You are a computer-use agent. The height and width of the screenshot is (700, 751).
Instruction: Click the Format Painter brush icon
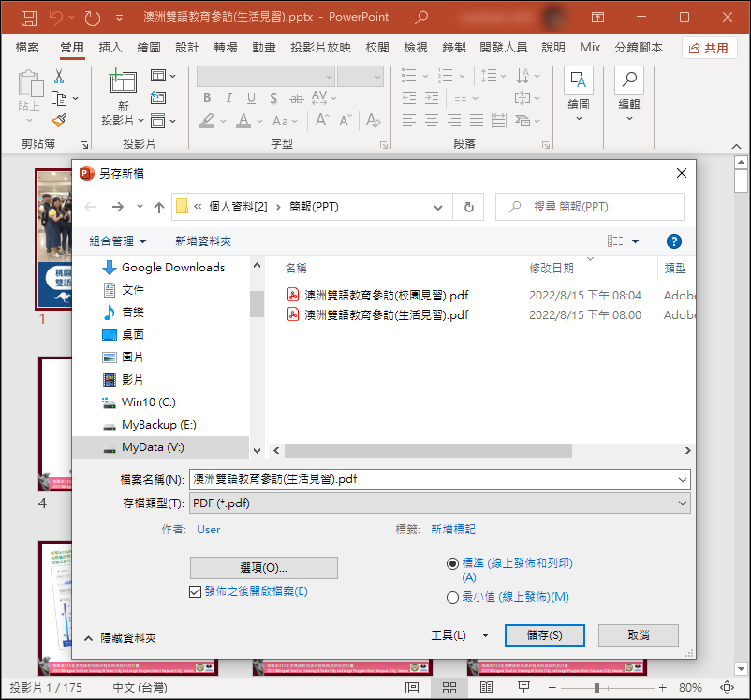(x=59, y=120)
